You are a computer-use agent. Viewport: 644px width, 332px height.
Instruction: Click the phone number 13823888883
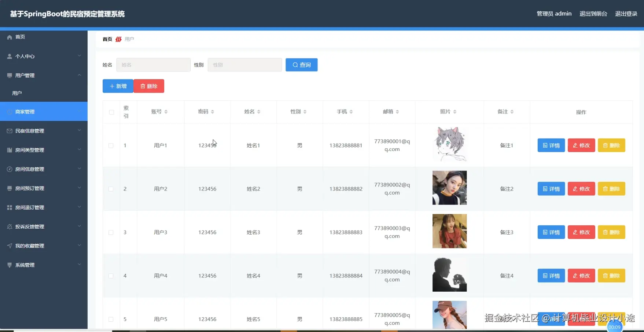click(346, 232)
